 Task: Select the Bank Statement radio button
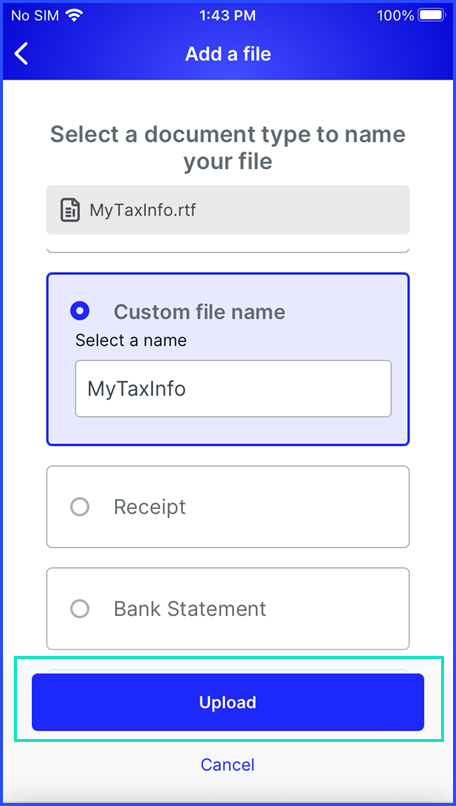80,609
